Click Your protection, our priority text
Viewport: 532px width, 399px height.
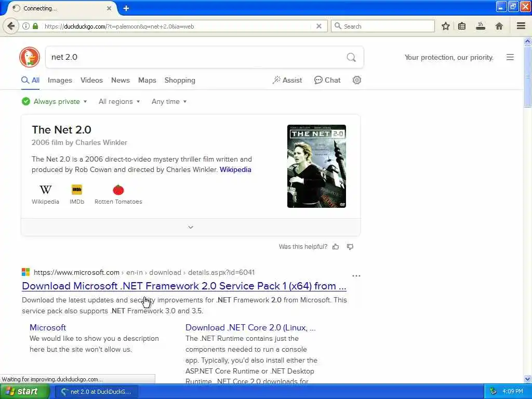tap(449, 57)
